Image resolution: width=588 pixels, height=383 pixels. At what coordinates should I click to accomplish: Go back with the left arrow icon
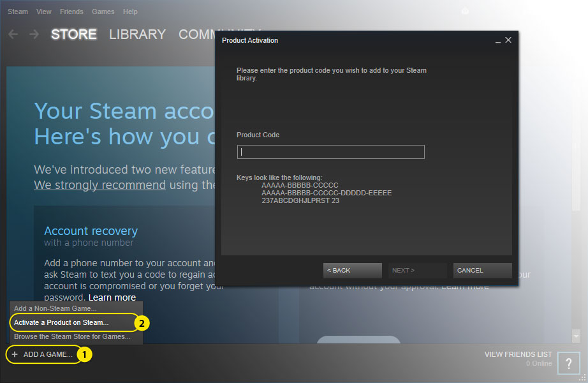coord(13,34)
